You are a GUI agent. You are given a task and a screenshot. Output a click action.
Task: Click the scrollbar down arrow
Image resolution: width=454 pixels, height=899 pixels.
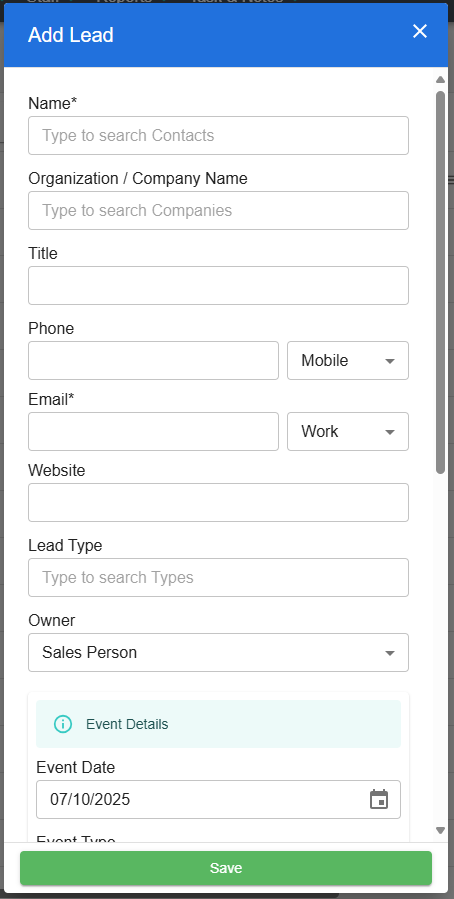tap(440, 830)
